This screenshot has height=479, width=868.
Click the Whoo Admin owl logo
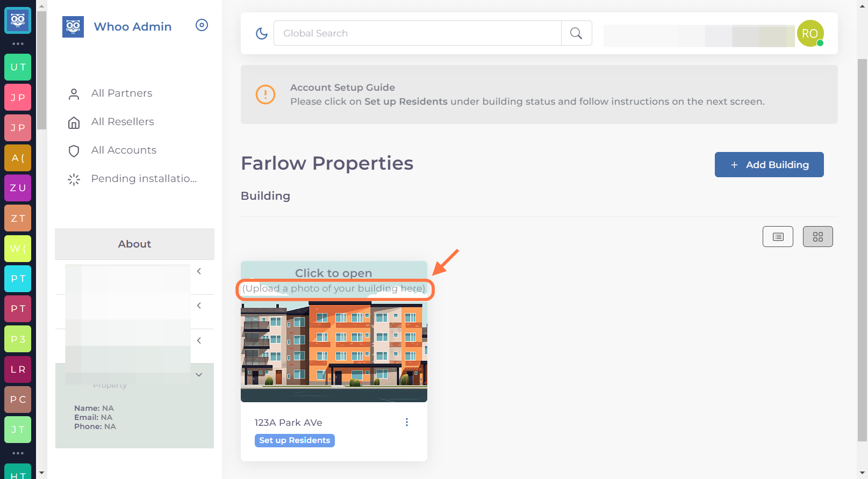pos(73,27)
